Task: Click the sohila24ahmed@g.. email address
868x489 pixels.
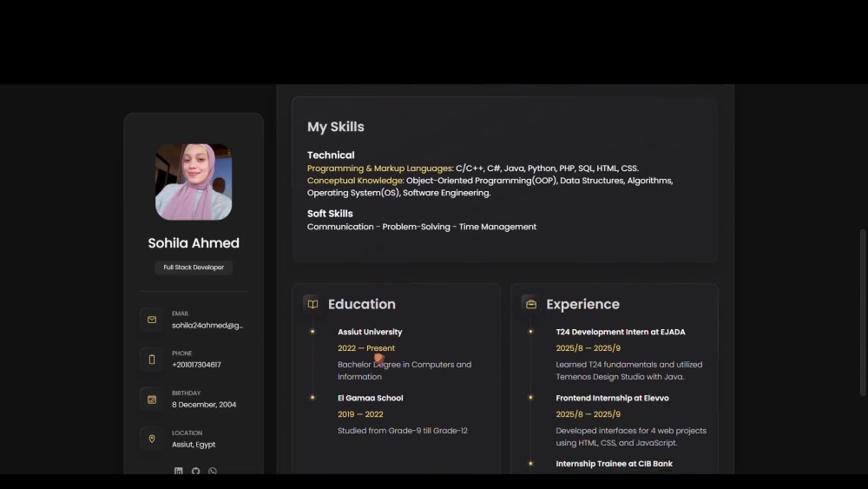Action: point(207,325)
